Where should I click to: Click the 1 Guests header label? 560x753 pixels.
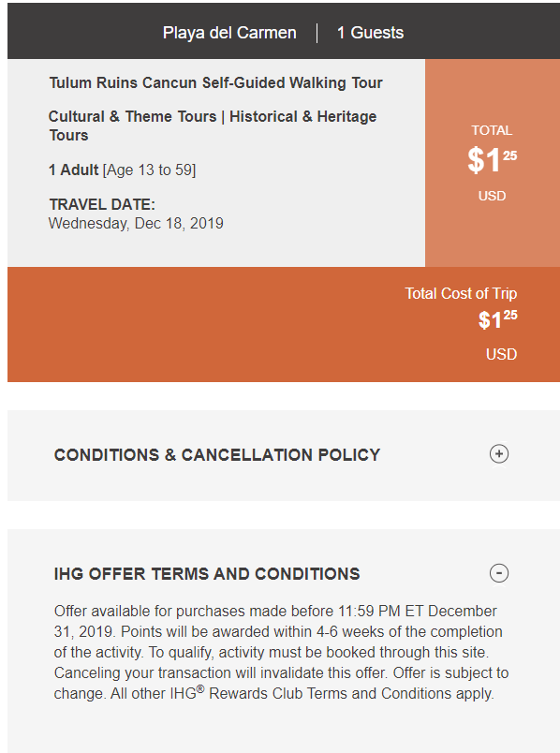point(370,33)
